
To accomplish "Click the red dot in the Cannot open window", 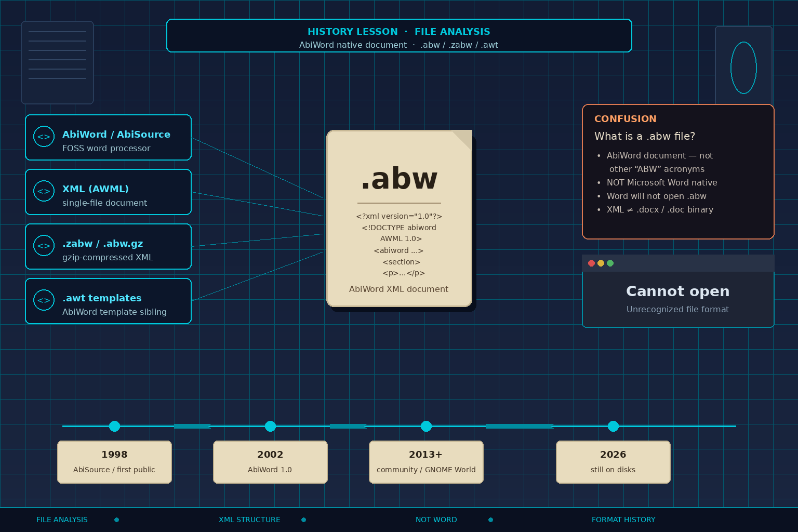I will [591, 263].
